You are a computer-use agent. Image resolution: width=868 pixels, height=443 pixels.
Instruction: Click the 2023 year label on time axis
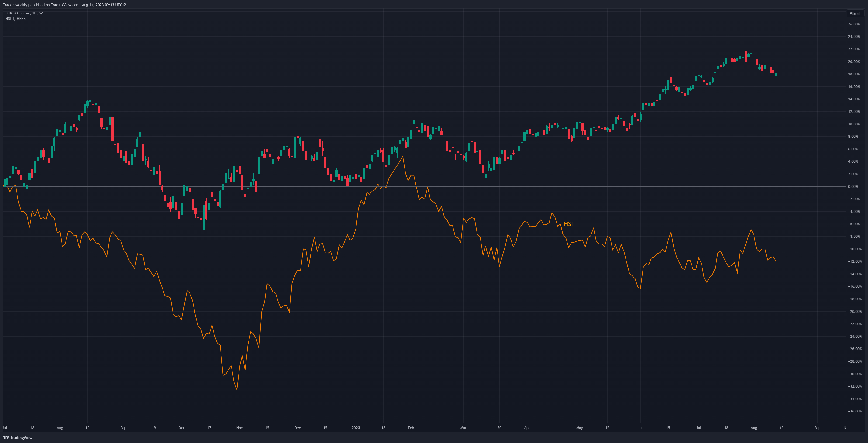[356, 428]
